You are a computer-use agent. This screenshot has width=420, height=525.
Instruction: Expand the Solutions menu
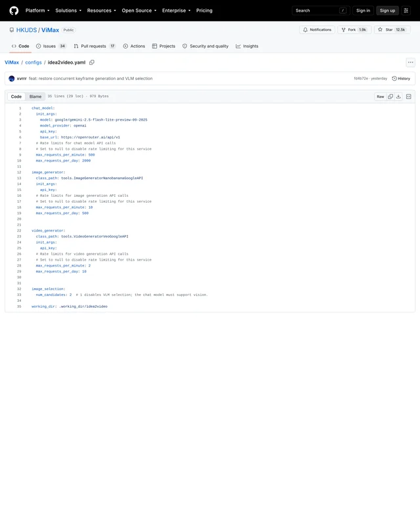click(68, 10)
